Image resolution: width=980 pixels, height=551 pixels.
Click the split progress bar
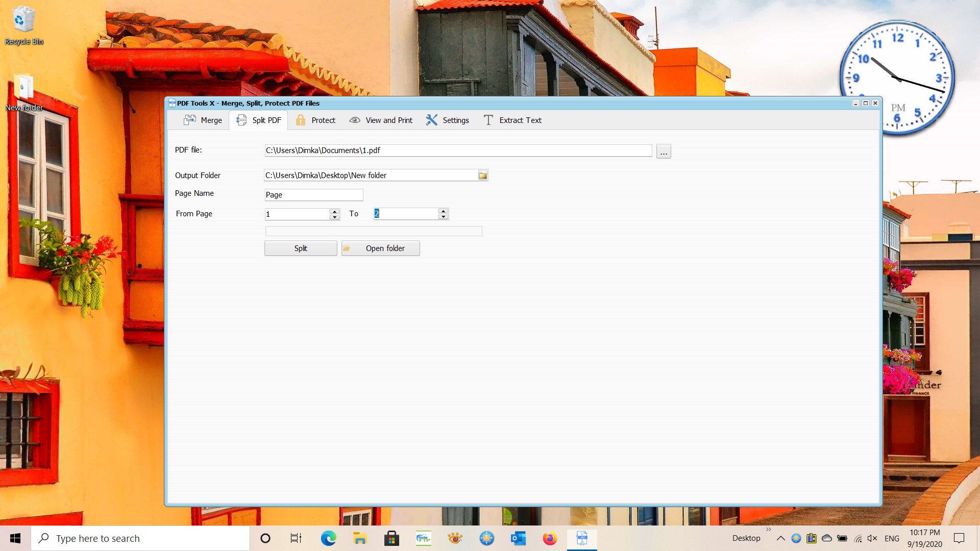click(373, 231)
